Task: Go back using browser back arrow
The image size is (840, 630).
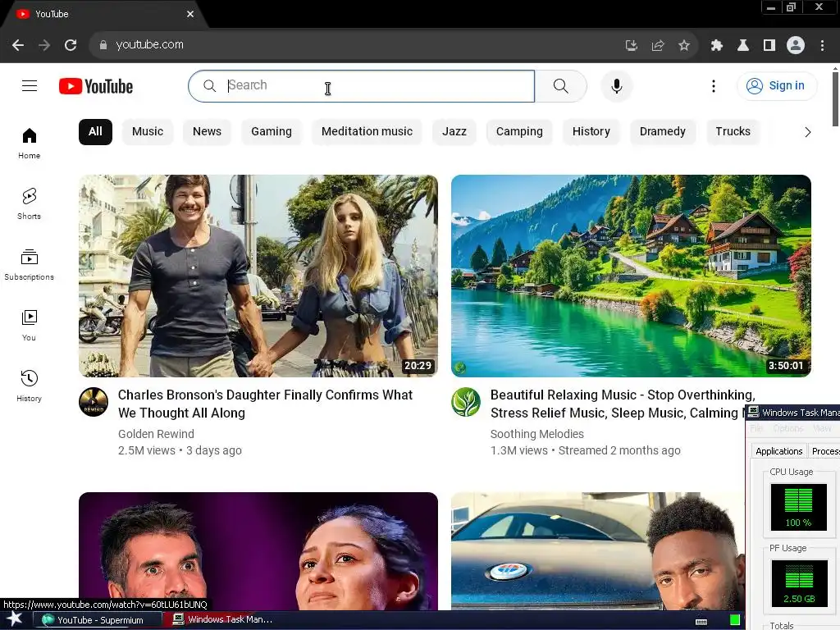Action: (x=18, y=45)
